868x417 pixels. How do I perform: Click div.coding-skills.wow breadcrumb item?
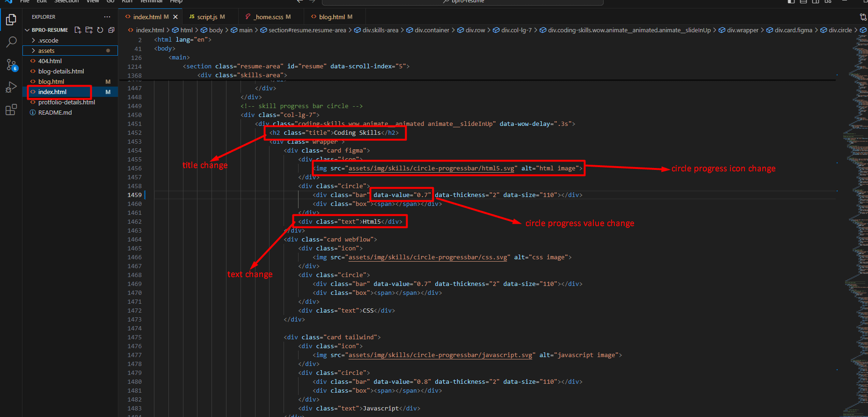coord(625,30)
